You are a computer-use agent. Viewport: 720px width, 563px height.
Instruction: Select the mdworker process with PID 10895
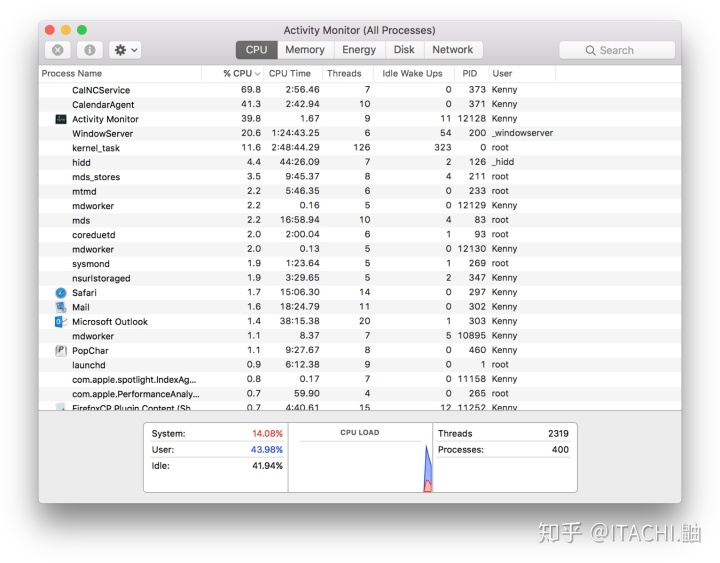[x=360, y=336]
